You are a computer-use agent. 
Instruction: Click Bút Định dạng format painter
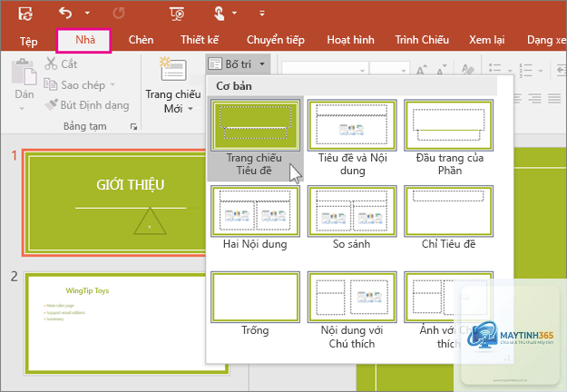pos(87,105)
